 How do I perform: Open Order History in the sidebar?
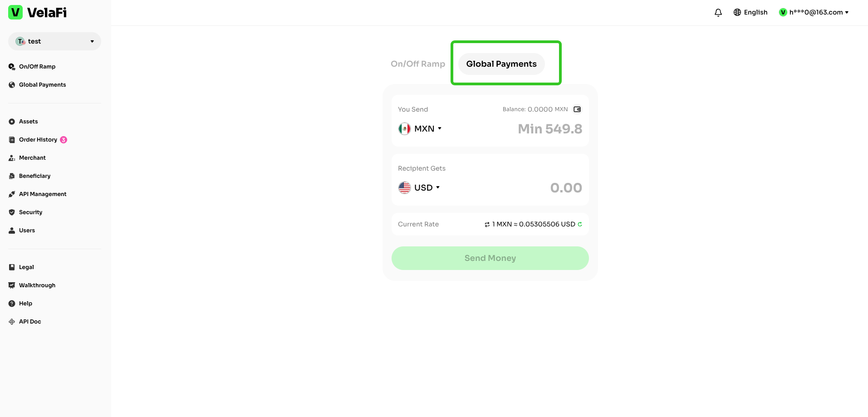(x=38, y=140)
